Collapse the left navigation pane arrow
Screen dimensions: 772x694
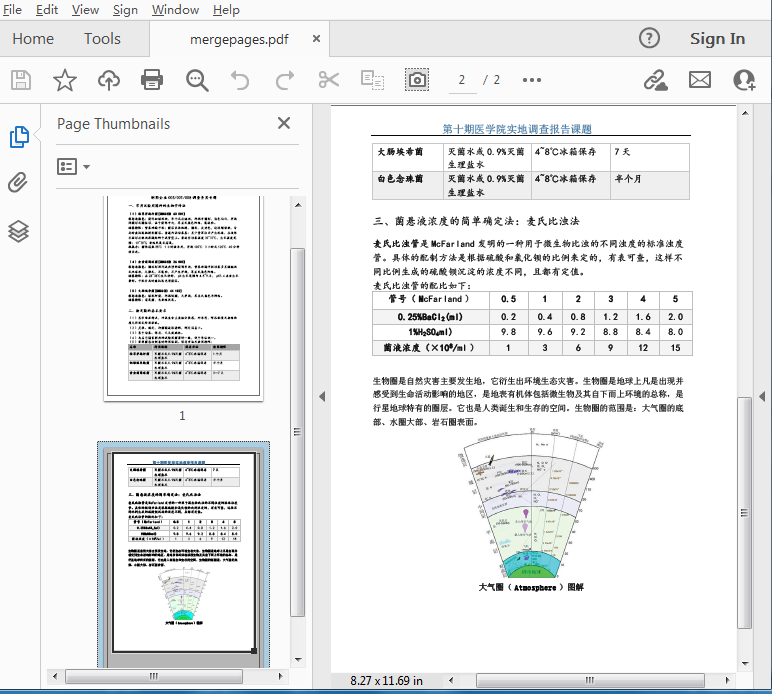click(321, 397)
